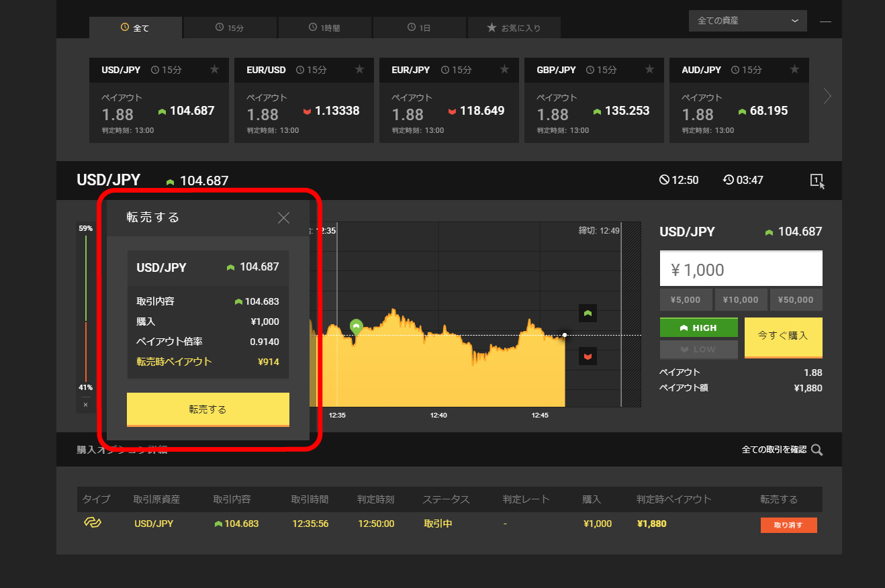Viewport: 885px width, 588px height.
Task: Favorite the EUR/USD card star
Action: pos(359,69)
